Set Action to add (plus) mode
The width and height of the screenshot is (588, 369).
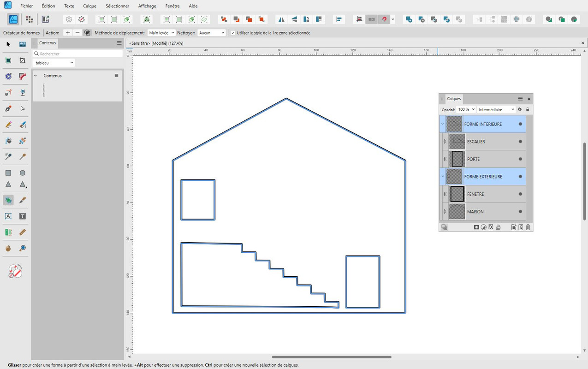point(68,33)
